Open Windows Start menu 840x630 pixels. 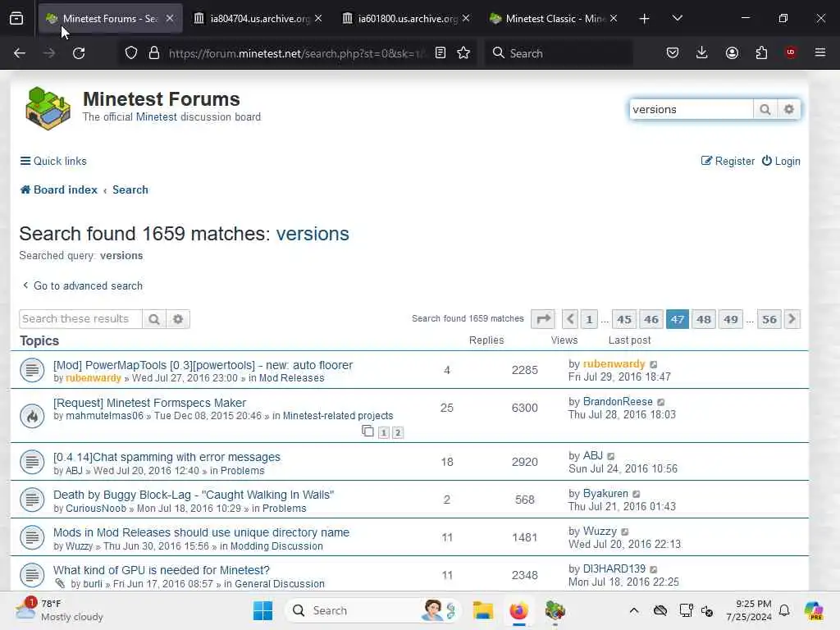point(262,610)
